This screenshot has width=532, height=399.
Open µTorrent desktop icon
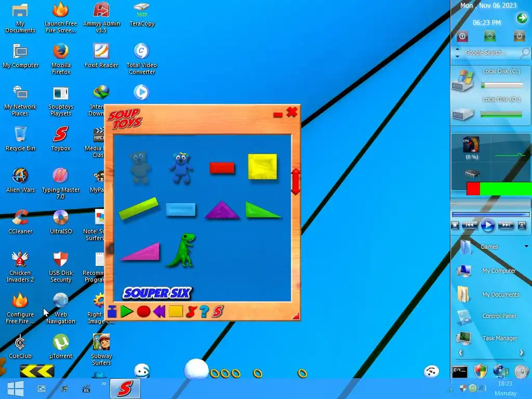tap(61, 347)
